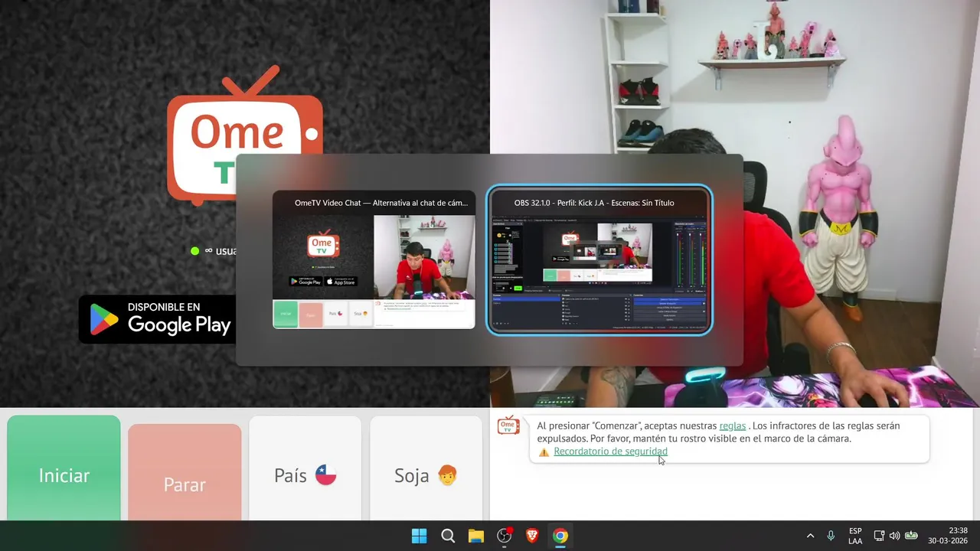Open the volume speaker tray icon
980x551 pixels.
pyautogui.click(x=894, y=536)
